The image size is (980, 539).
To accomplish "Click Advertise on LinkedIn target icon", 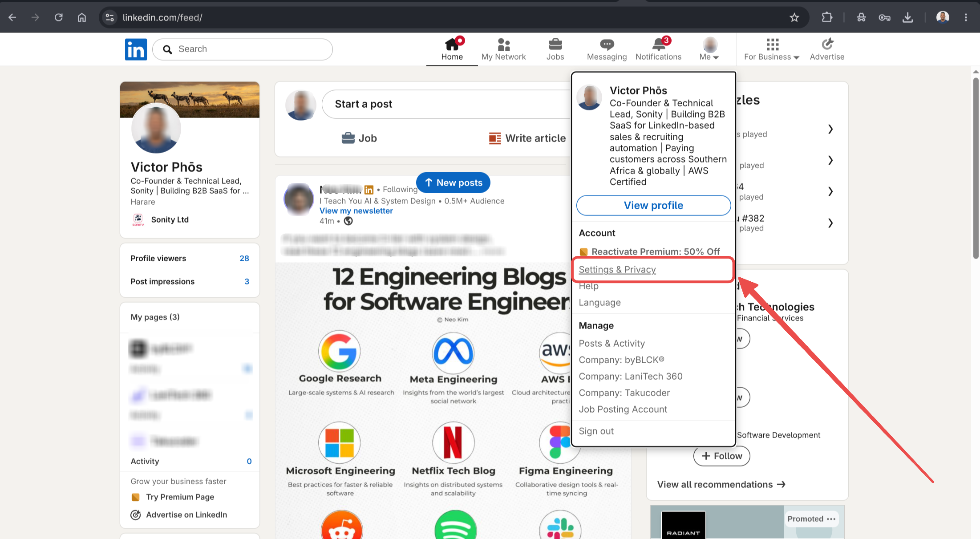I will (136, 515).
